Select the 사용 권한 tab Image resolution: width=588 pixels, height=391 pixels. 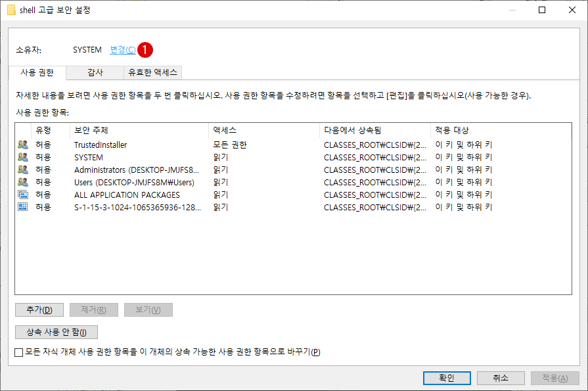(37, 72)
